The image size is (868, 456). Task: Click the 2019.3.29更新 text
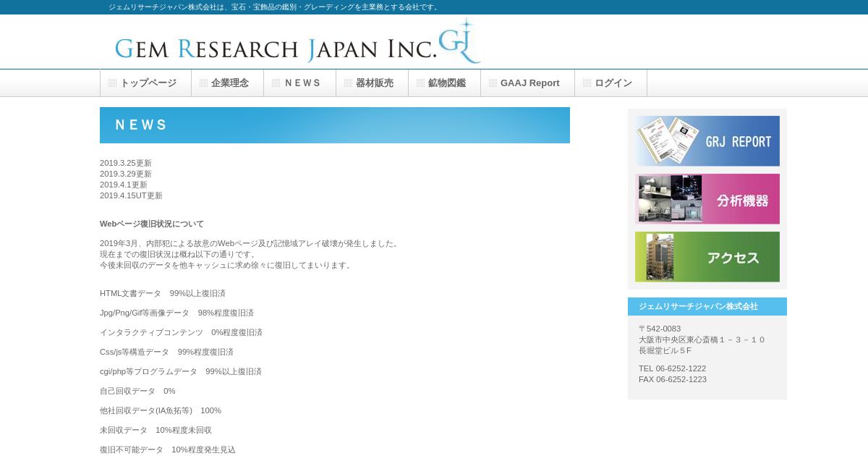point(126,174)
